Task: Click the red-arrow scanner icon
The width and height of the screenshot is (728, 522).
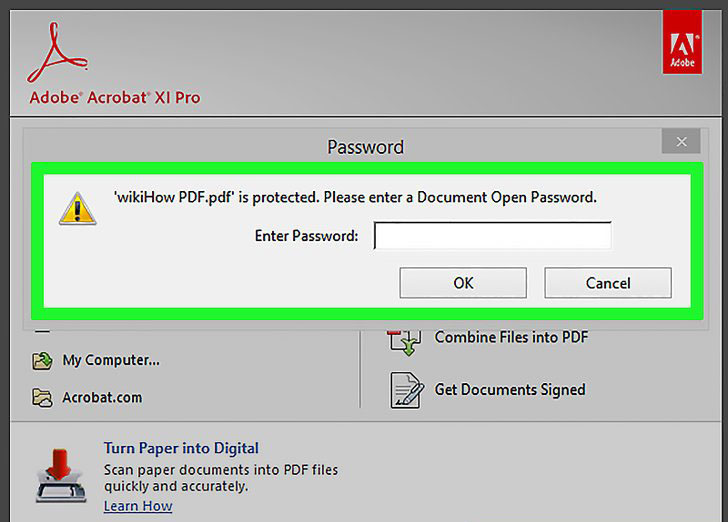Action: (61, 475)
